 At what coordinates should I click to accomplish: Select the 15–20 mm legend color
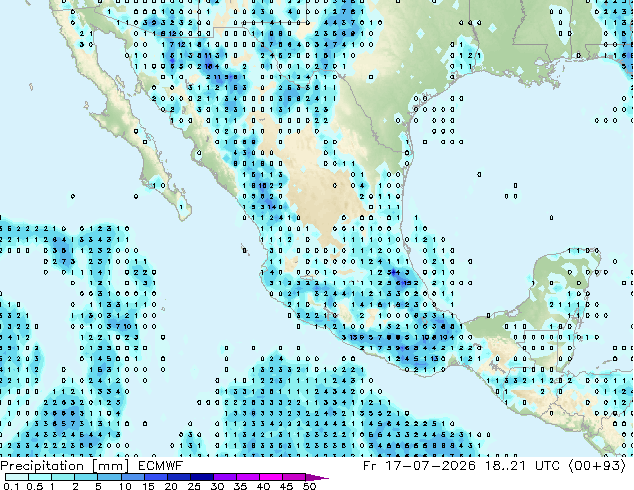point(155,477)
